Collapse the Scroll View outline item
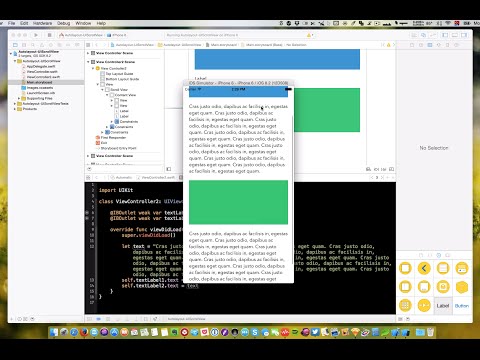 [x=103, y=90]
